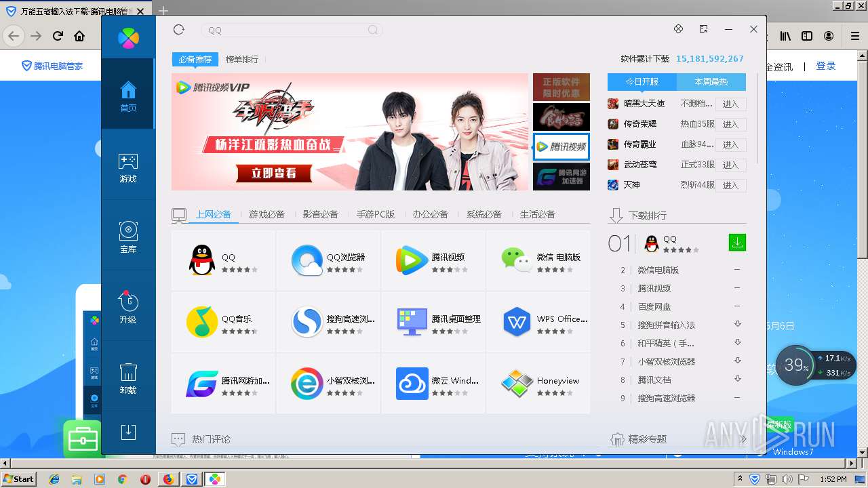Screen dimensions: 868x488
Task: Click download arrow for 腾讯文档
Action: (x=738, y=379)
